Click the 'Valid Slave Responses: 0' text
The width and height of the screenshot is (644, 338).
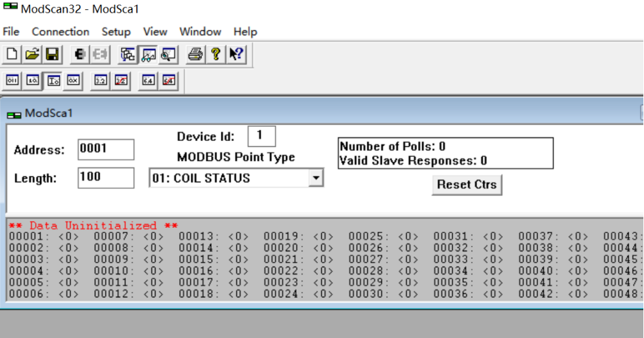coord(413,160)
